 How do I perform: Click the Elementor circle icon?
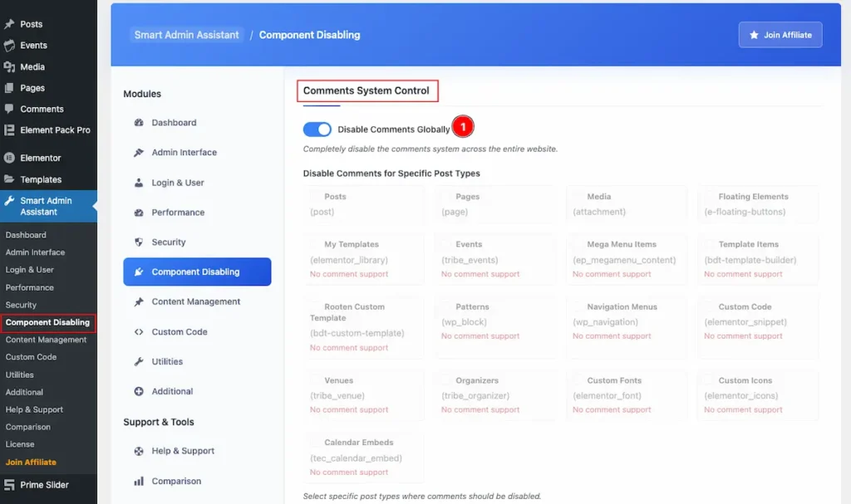click(9, 158)
